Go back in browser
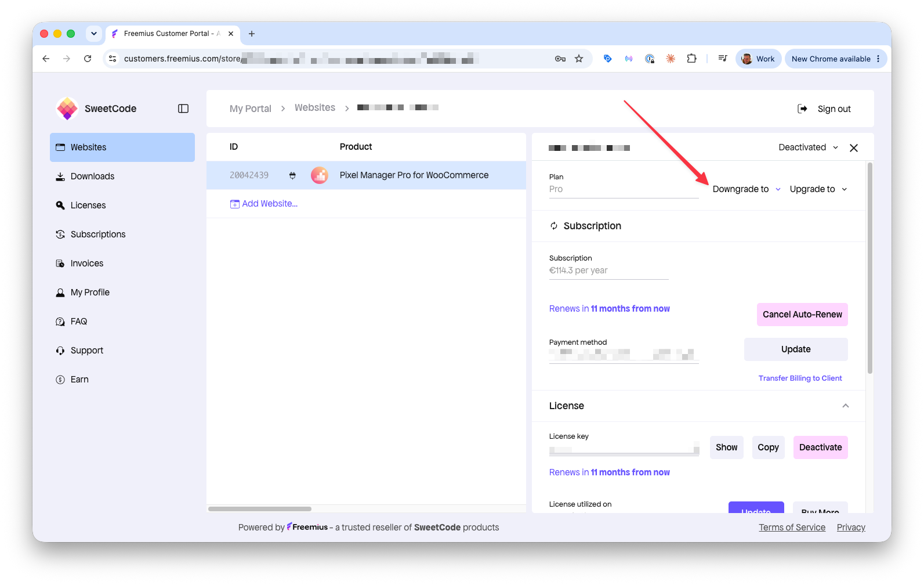Screen dimensions: 924x585 46,59
